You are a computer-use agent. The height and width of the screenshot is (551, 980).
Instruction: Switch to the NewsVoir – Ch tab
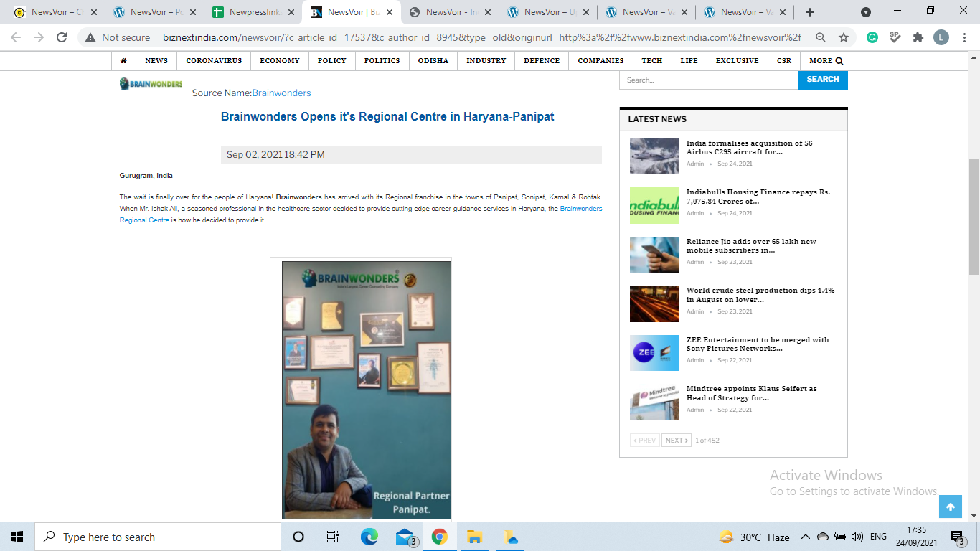[x=57, y=12]
